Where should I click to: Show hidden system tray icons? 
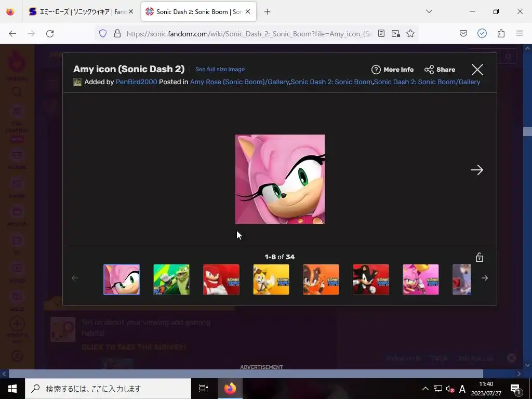[x=425, y=389]
